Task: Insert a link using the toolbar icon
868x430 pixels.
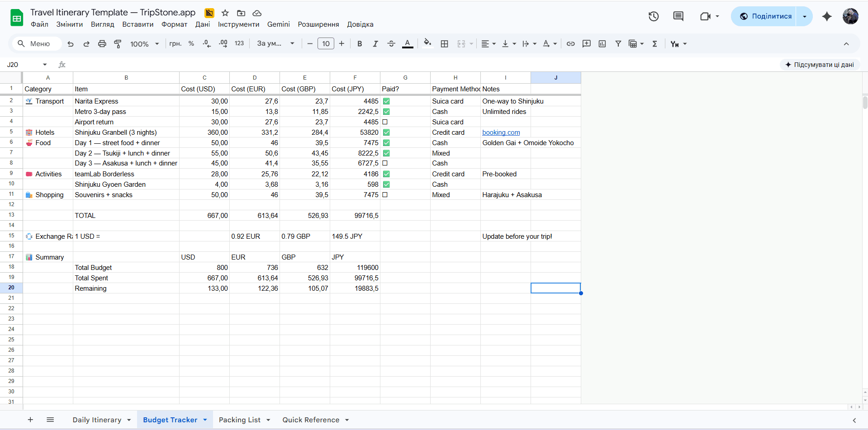Action: click(570, 44)
